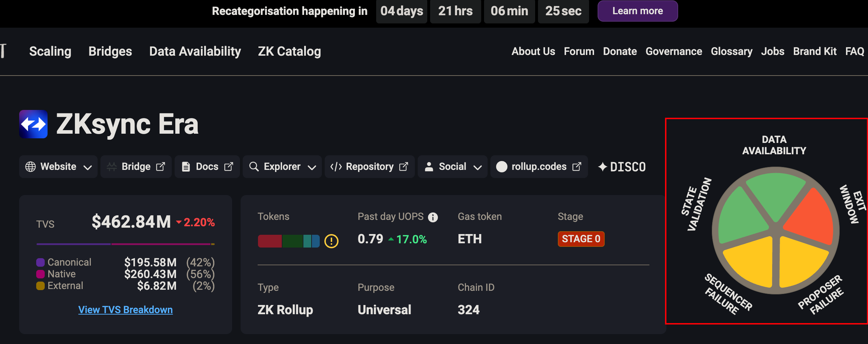868x344 pixels.
Task: Click the '$6.82M' External value
Action: [157, 286]
